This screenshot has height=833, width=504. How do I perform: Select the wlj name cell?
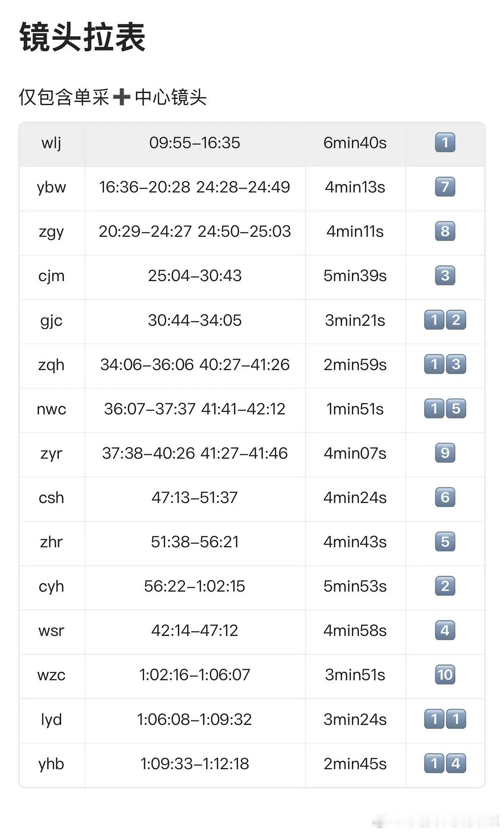tap(52, 143)
